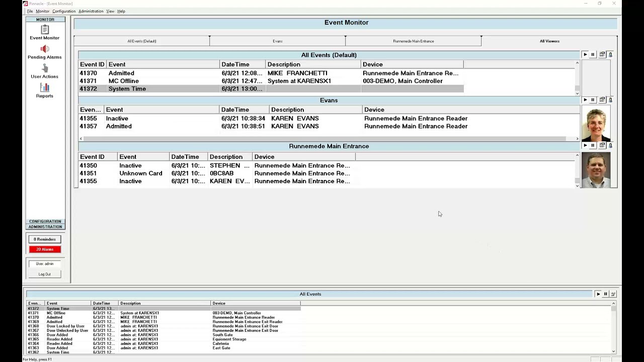Open properties icon for Runnemede Main Entrance viewer
This screenshot has height=362, width=644.
602,146
